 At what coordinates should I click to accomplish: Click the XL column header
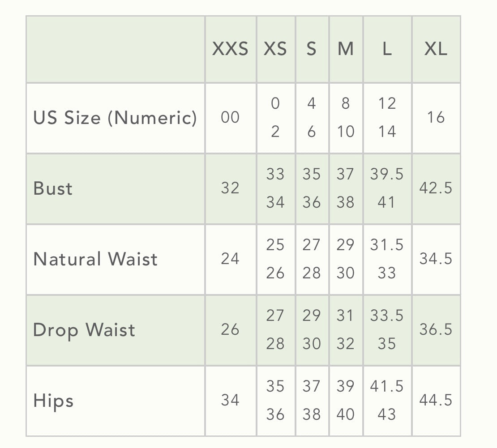pyautogui.click(x=436, y=49)
